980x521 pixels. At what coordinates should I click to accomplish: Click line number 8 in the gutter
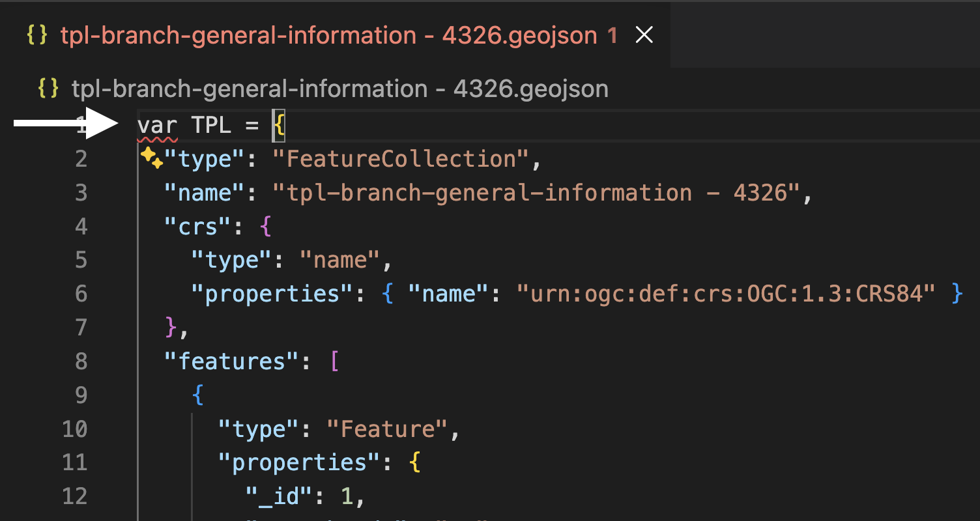(81, 361)
